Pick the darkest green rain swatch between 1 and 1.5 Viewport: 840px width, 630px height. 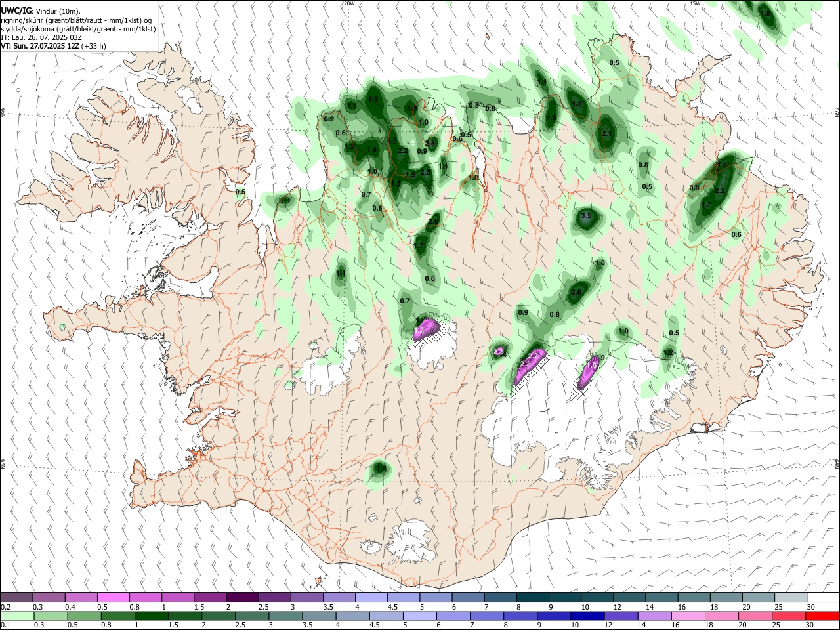[x=152, y=616]
